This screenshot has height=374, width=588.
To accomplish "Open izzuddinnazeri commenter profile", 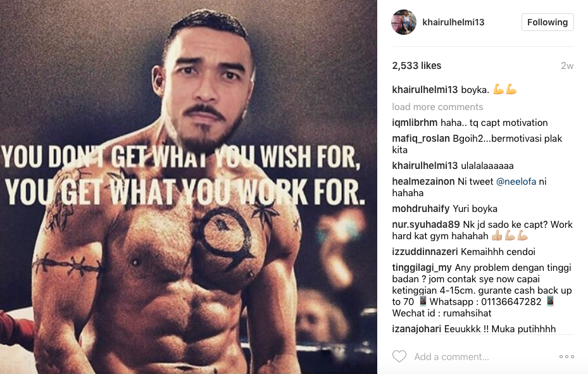I will [x=425, y=251].
